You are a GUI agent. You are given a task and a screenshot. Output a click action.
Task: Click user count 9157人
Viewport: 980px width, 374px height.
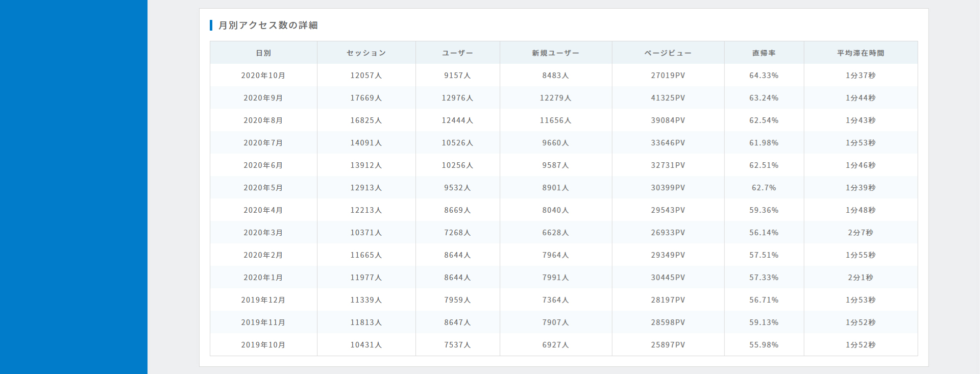tap(458, 76)
